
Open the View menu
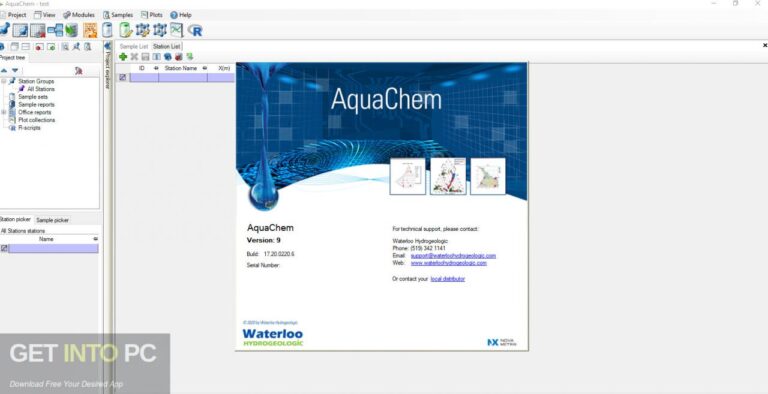[45, 15]
